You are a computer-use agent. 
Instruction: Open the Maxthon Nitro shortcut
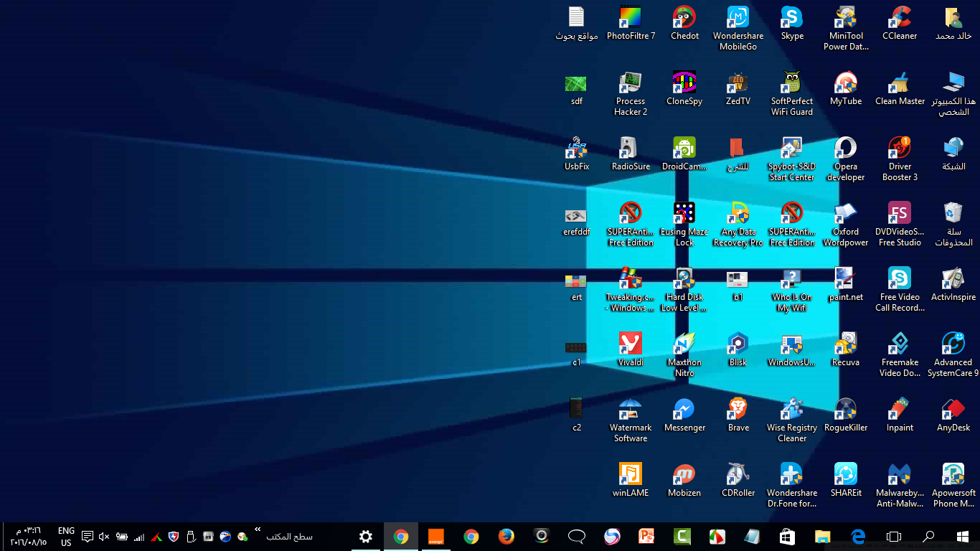click(684, 355)
